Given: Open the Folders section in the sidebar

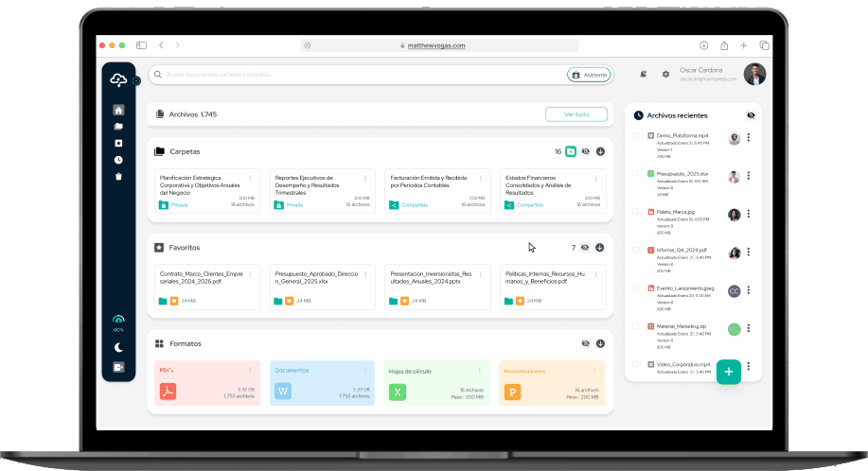Looking at the screenshot, I should (118, 127).
